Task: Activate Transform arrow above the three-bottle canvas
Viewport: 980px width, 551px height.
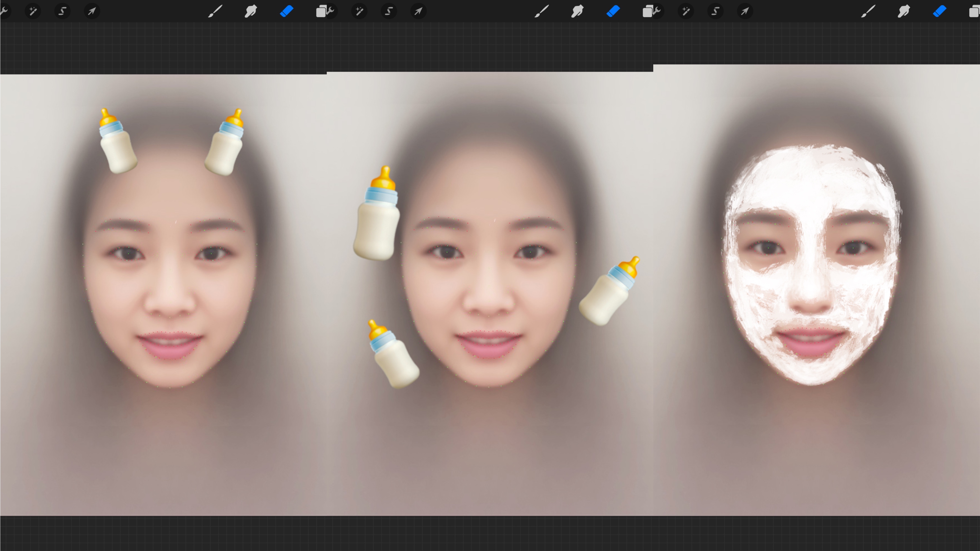Action: pos(418,11)
